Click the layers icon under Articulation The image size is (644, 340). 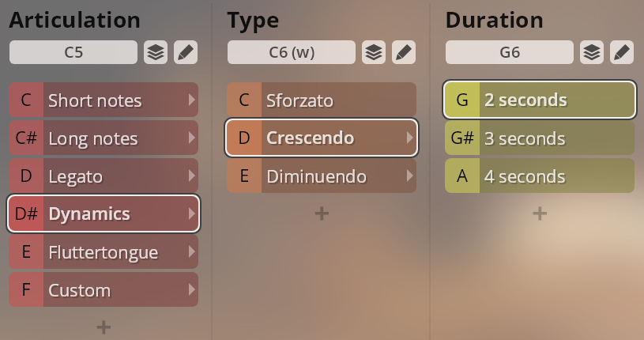pyautogui.click(x=156, y=53)
